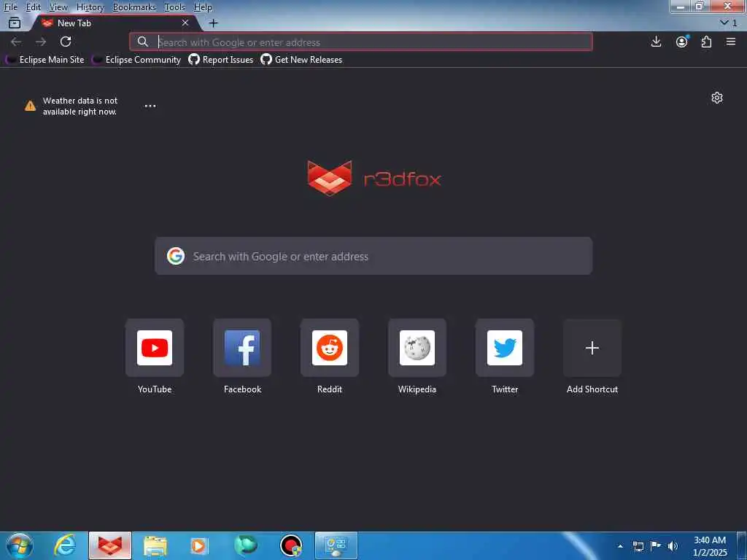Open the hamburger application menu

731,42
